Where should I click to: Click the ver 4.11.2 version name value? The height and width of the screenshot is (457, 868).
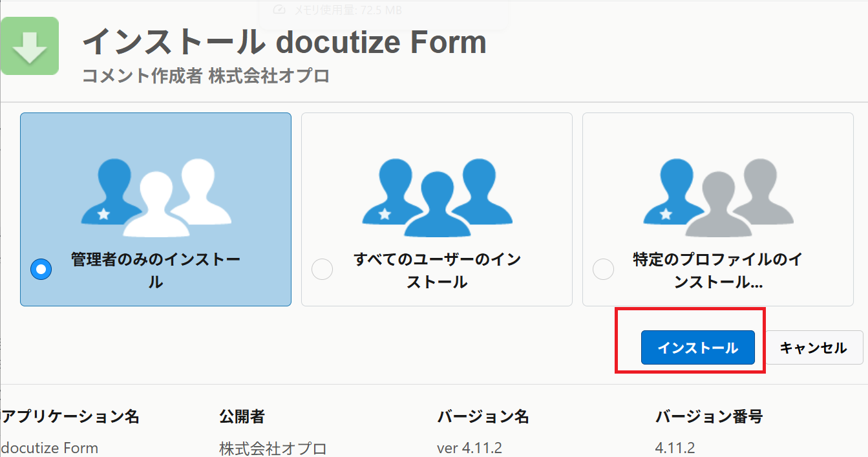coord(469,448)
